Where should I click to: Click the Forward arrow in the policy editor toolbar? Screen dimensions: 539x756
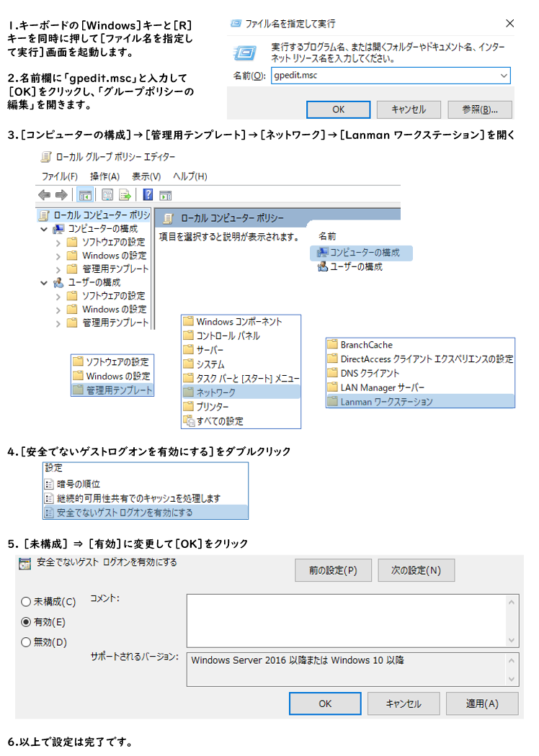[61, 195]
